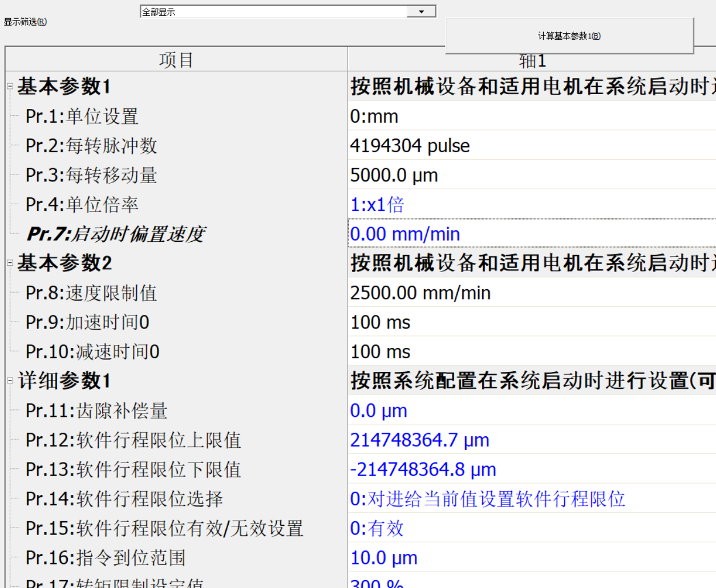Select the Pr.1 单位设置 row

tap(82, 116)
